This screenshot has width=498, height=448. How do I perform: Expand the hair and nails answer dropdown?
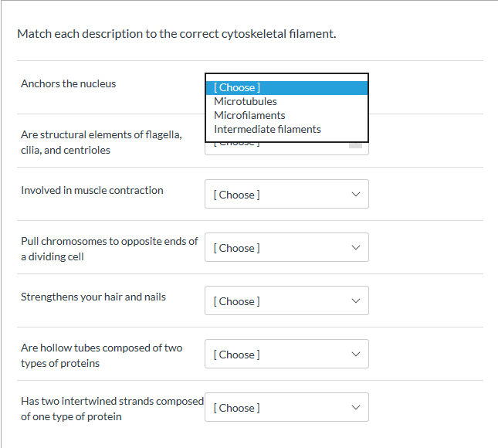286,301
